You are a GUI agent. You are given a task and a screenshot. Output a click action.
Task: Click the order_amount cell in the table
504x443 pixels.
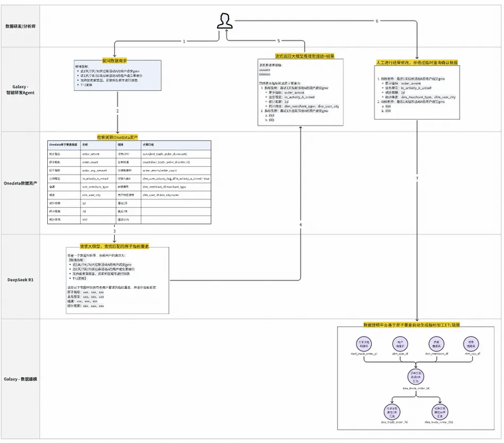[98, 154]
